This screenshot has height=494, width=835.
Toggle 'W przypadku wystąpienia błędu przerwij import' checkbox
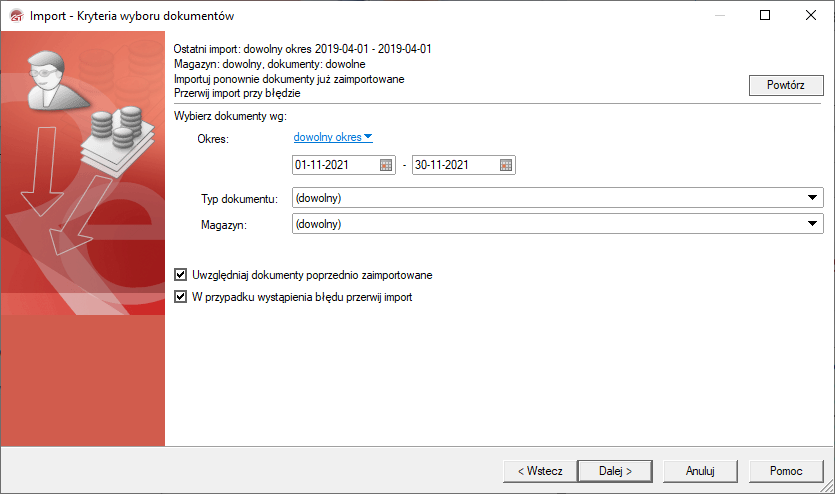tap(181, 297)
